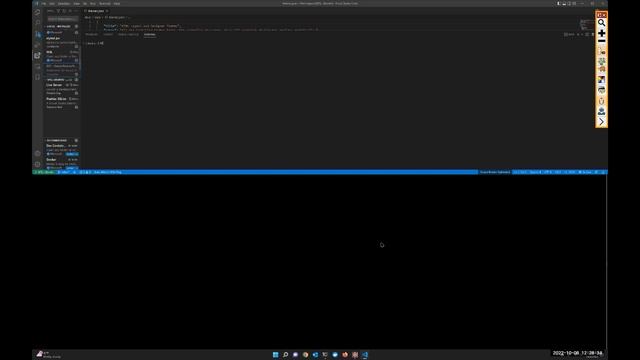Select the Extensions view icon
Viewport: 640px width, 360px height.
pos(38,55)
